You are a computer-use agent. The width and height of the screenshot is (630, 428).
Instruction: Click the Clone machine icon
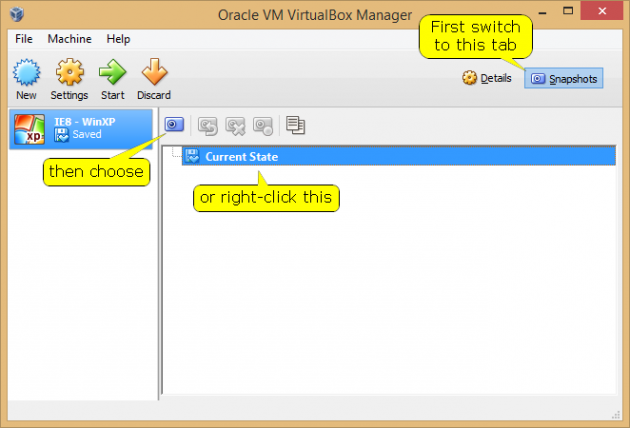pos(295,125)
